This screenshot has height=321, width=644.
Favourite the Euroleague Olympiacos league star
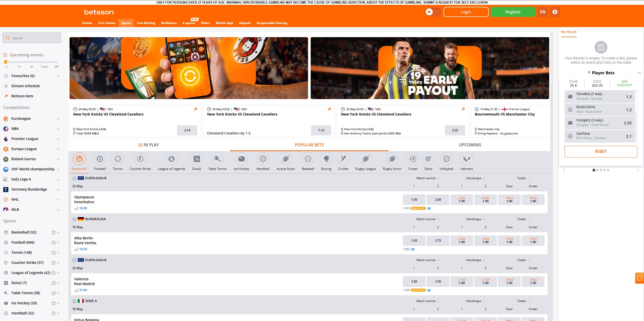(74, 178)
